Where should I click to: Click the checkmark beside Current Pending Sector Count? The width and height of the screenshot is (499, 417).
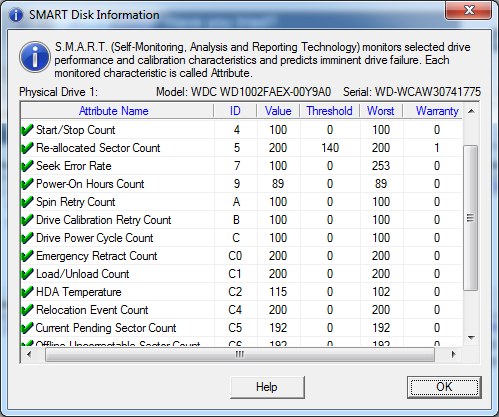pyautogui.click(x=27, y=328)
